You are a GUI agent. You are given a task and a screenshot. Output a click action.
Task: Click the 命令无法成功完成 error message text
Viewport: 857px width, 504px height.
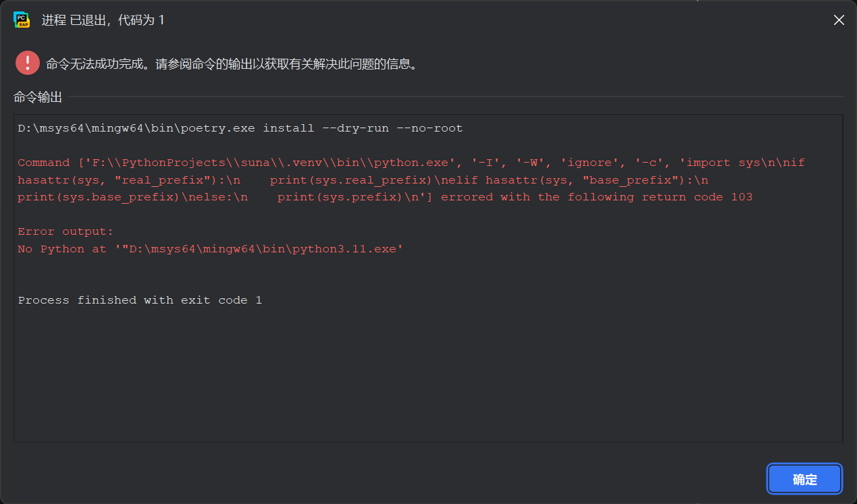(x=232, y=64)
